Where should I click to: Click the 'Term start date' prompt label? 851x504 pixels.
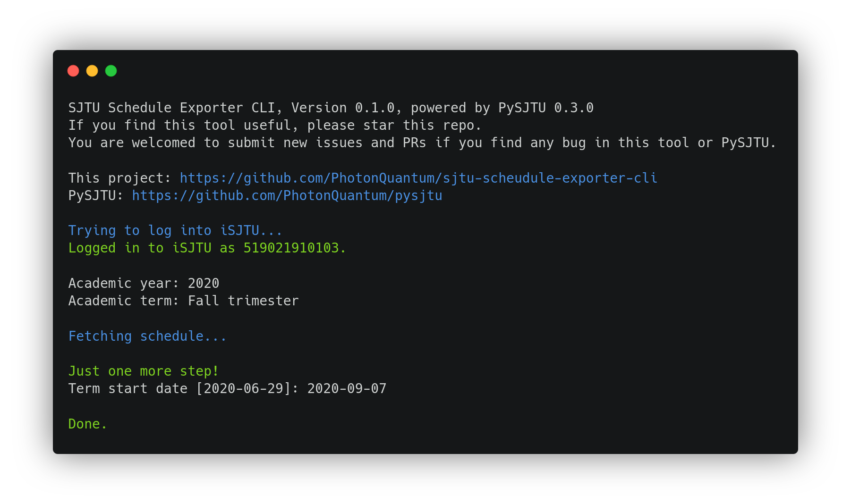click(x=128, y=388)
